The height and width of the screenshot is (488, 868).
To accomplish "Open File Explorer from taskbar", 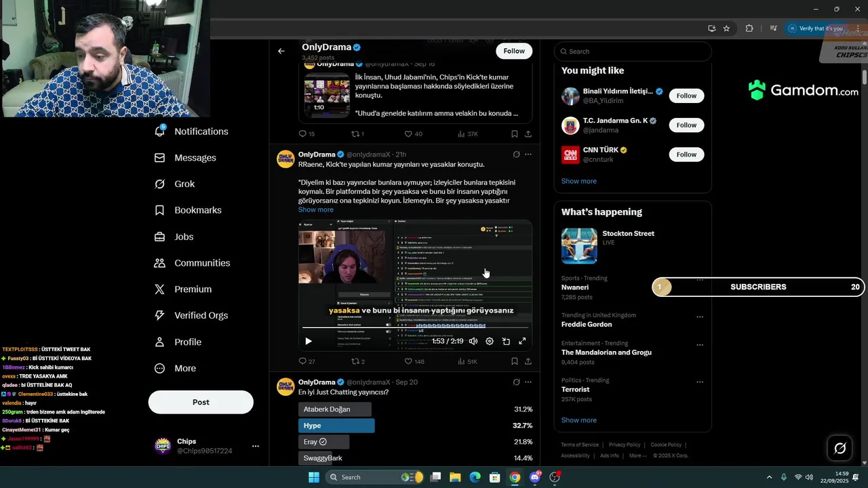I will pyautogui.click(x=455, y=477).
